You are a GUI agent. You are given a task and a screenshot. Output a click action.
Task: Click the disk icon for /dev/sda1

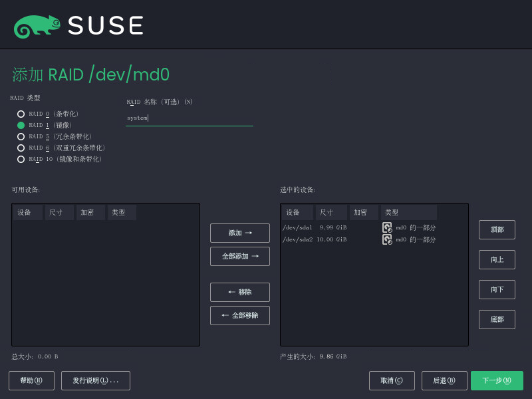(x=387, y=227)
